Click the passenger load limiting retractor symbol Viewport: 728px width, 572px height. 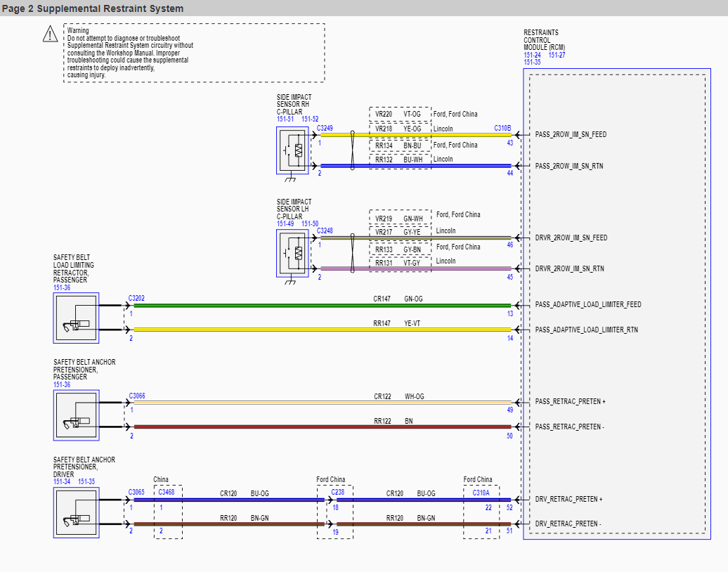tap(76, 318)
